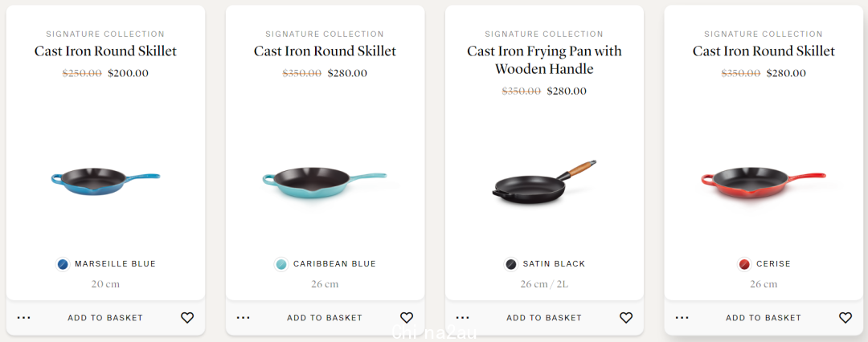Open the red Cerise skillet product image
This screenshot has width=868, height=342.
coord(764,182)
